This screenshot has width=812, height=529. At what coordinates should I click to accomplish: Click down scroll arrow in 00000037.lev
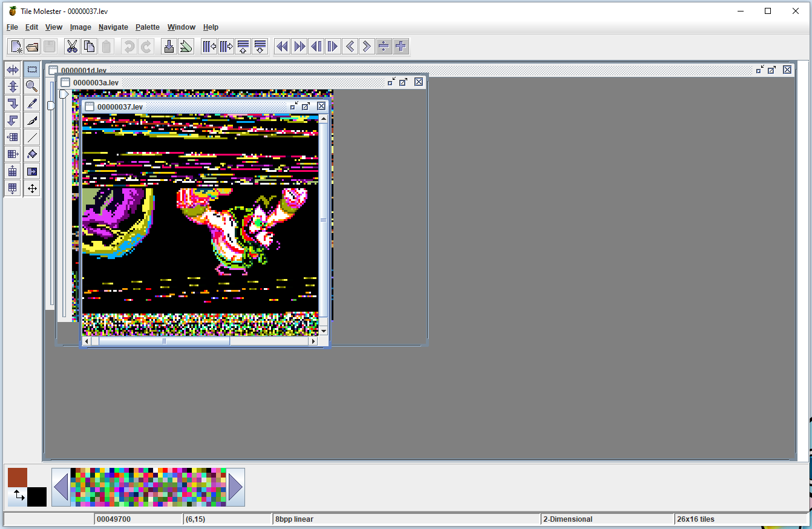pos(323,331)
